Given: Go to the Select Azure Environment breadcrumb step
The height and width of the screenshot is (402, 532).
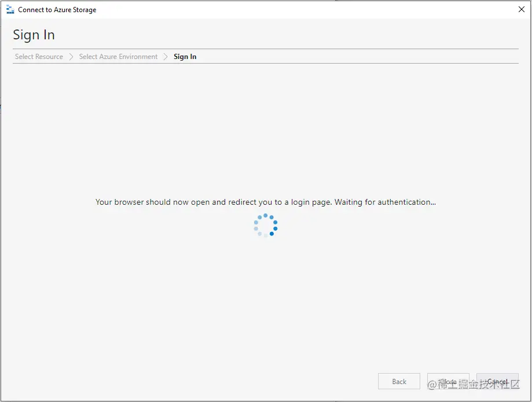Looking at the screenshot, I should (118, 57).
